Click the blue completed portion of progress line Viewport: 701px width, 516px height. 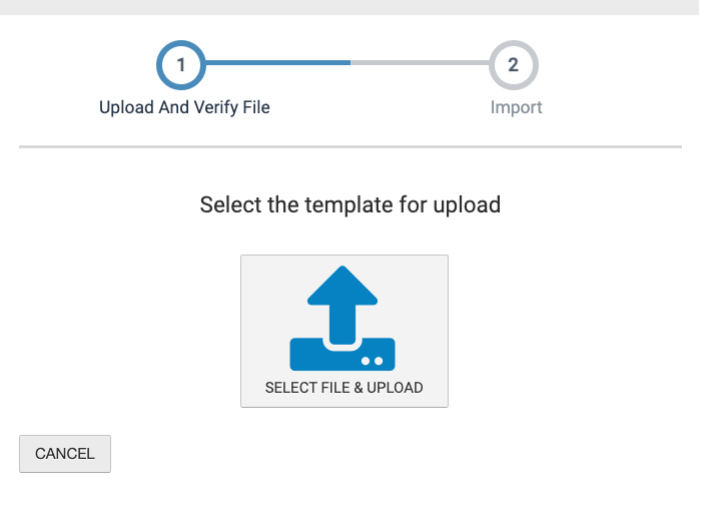(278, 63)
